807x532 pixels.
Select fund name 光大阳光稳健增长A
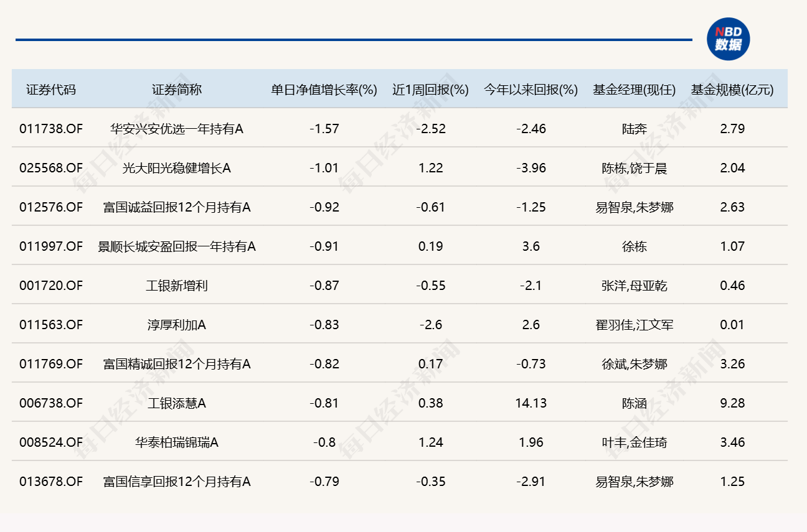[x=177, y=168]
